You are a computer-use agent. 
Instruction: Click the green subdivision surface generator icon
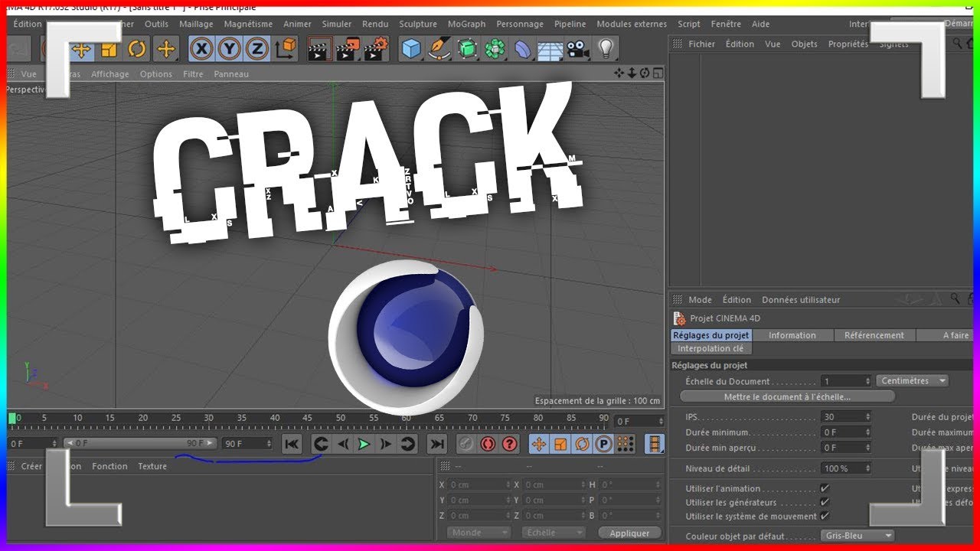tap(467, 50)
